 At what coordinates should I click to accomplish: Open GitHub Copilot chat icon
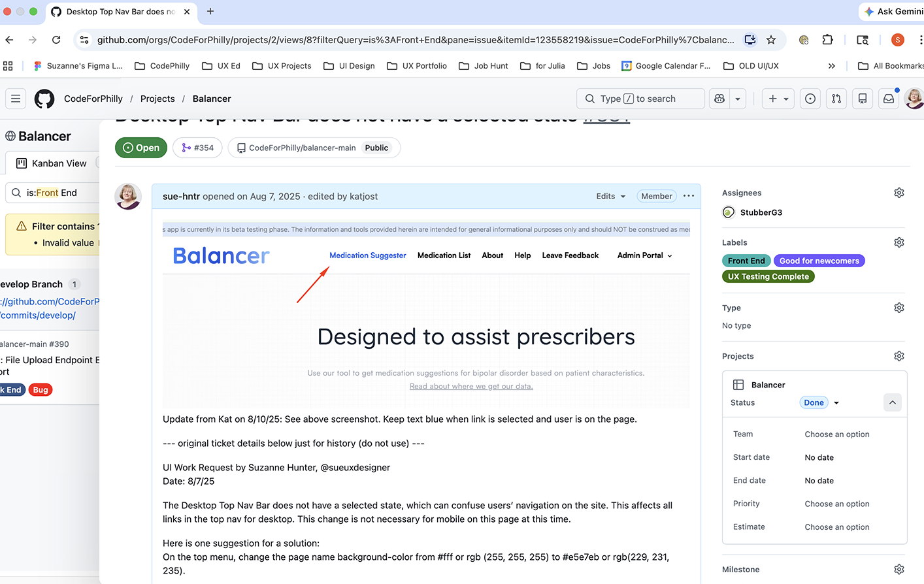(x=719, y=99)
